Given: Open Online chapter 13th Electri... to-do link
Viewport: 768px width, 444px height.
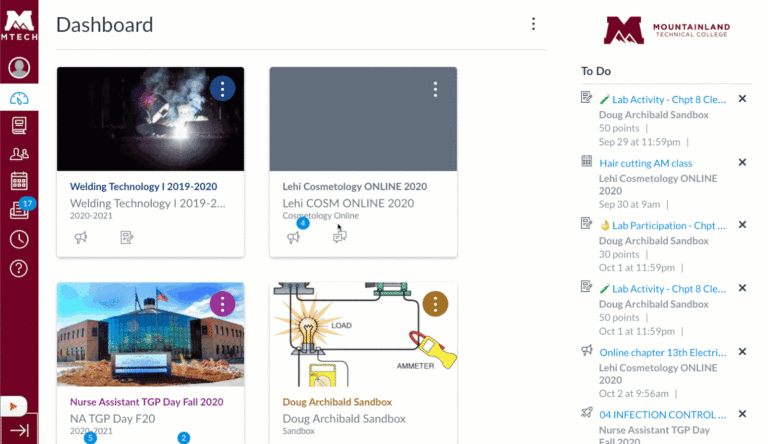Looking at the screenshot, I should click(662, 352).
